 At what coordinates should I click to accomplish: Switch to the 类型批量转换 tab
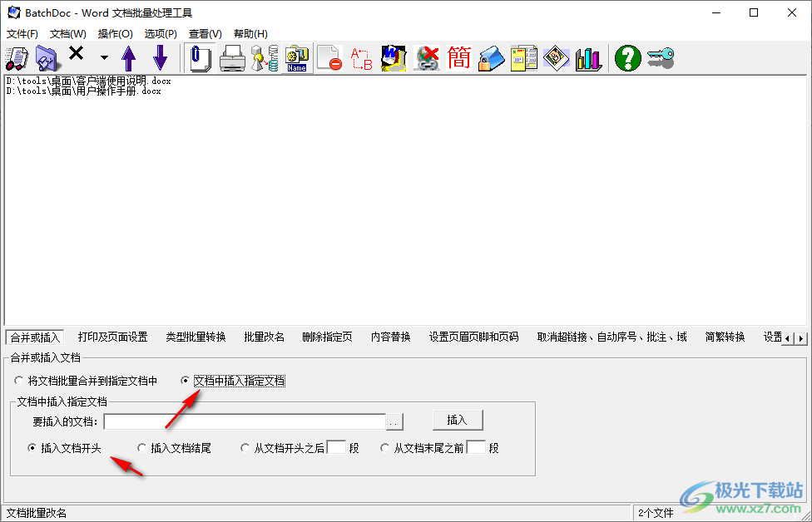[196, 337]
